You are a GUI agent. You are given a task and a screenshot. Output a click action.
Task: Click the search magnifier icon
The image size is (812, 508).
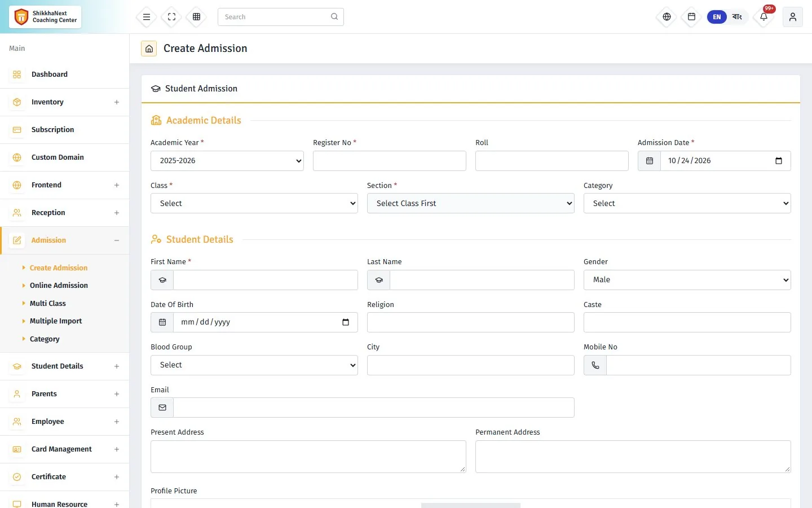click(x=334, y=17)
